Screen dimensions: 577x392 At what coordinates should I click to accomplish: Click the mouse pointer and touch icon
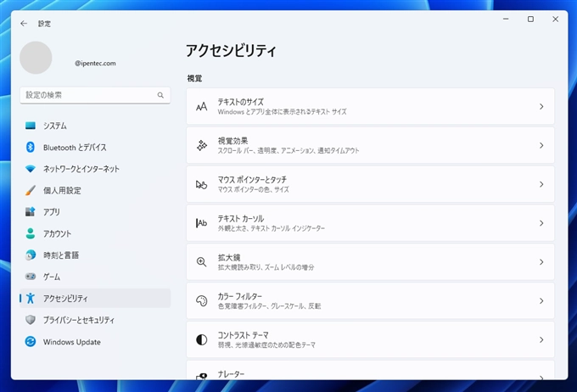(x=201, y=184)
